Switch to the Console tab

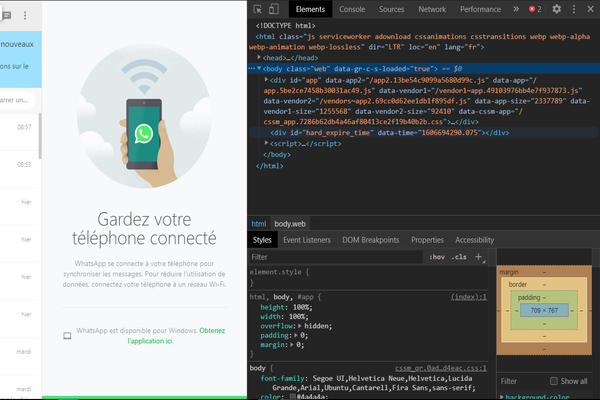352,9
